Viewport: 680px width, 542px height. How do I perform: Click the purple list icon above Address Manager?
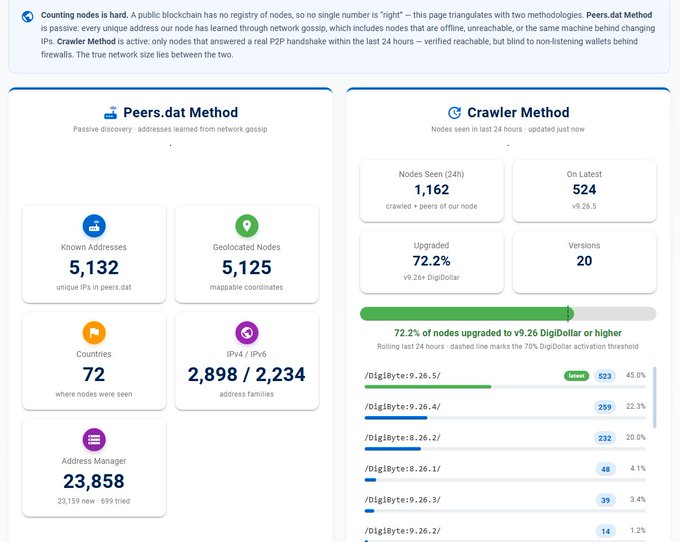[x=94, y=440]
